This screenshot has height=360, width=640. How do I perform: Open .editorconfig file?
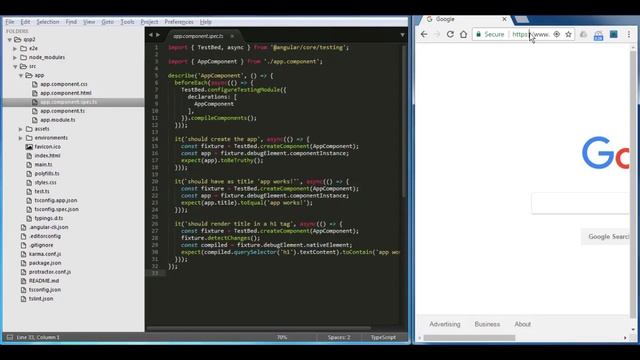44,236
